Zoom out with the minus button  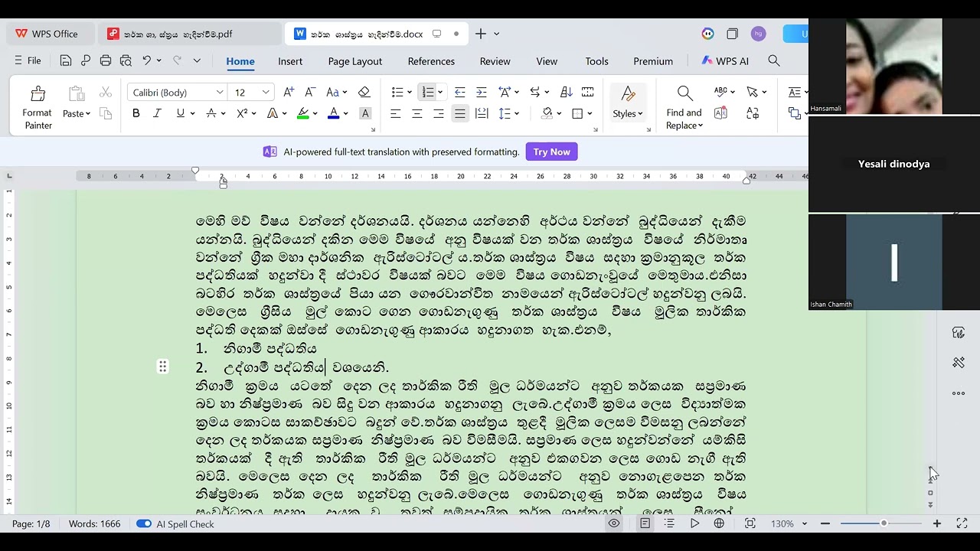click(x=825, y=523)
